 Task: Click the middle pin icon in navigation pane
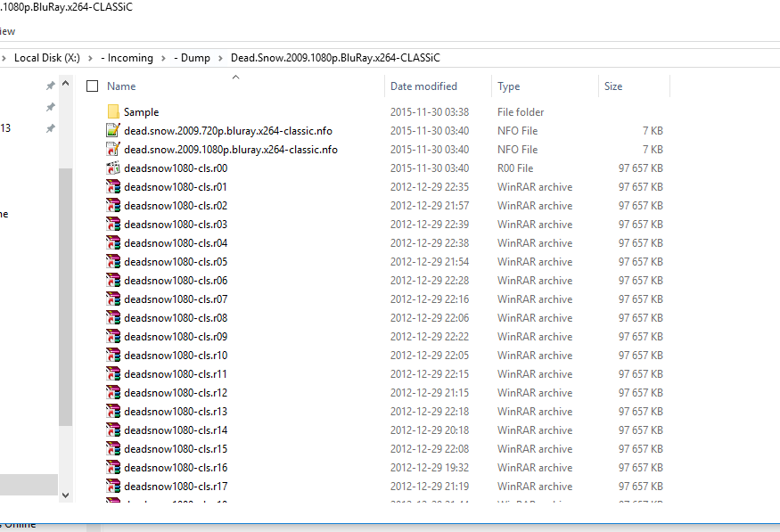(x=50, y=107)
